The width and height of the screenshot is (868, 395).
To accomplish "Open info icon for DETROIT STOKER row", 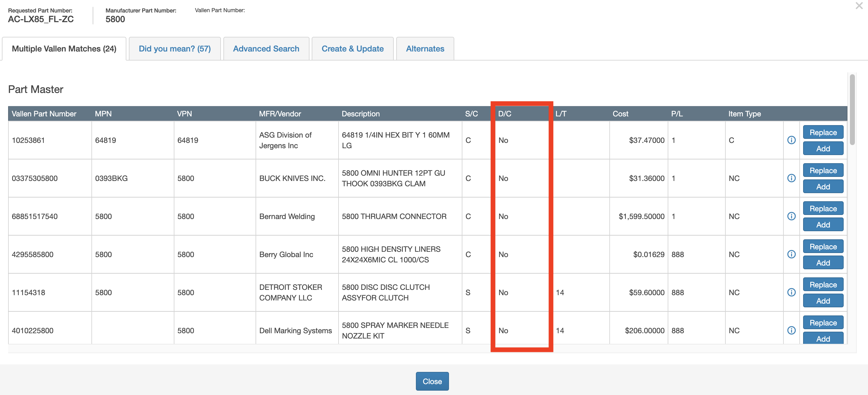I will click(x=791, y=293).
